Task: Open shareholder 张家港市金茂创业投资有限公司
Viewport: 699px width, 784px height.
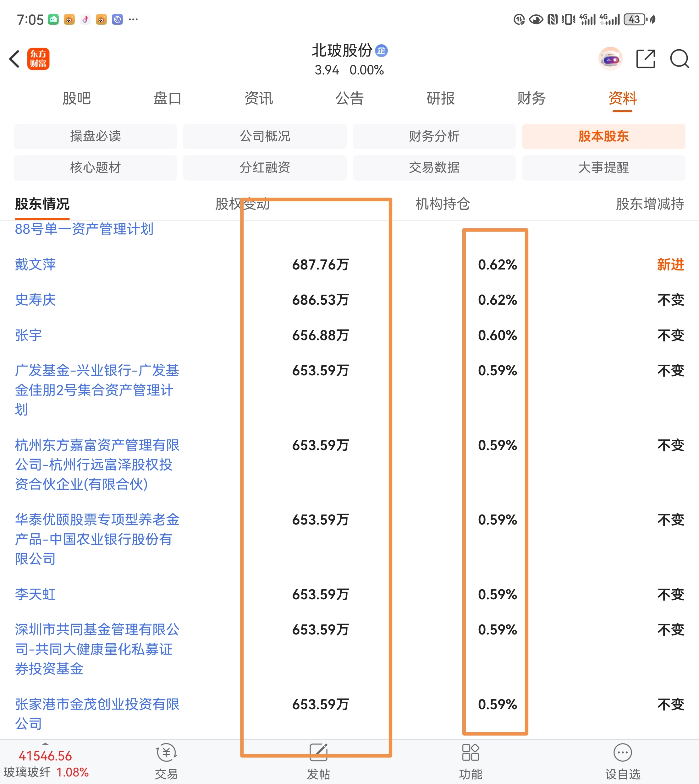Action: [97, 714]
